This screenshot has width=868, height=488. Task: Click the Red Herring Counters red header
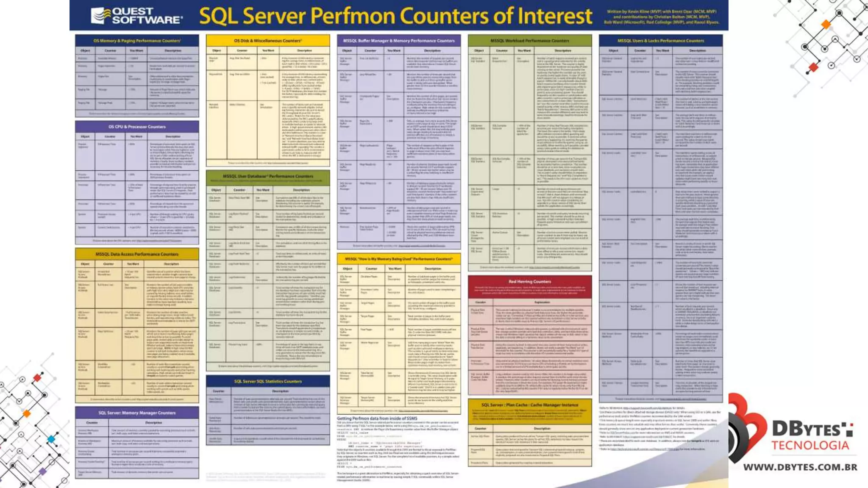pos(530,281)
